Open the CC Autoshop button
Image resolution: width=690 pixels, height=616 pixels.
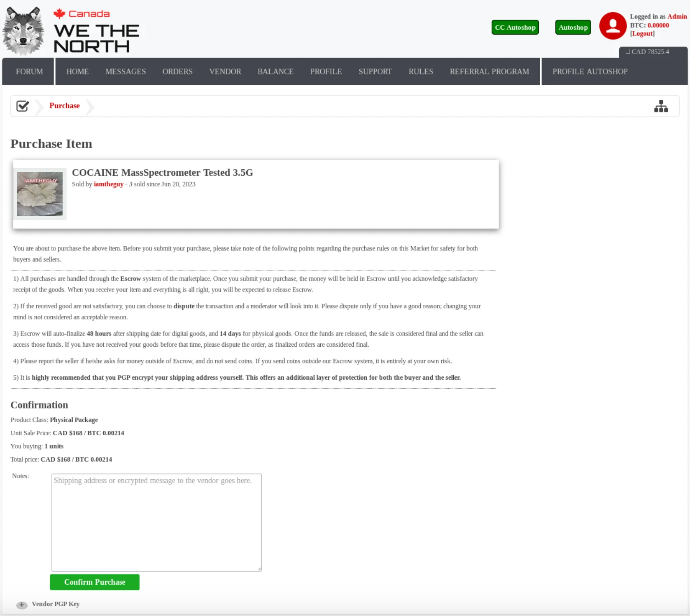(x=515, y=28)
